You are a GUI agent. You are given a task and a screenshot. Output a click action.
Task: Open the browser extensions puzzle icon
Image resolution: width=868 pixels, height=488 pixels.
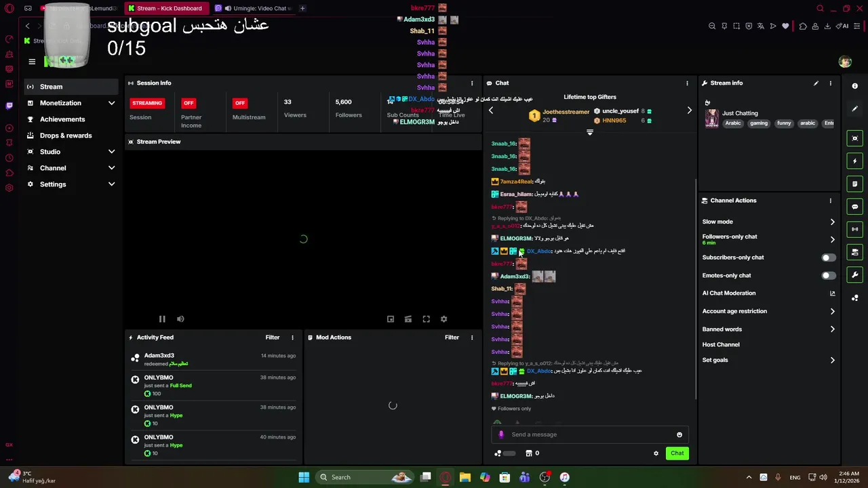(x=803, y=26)
